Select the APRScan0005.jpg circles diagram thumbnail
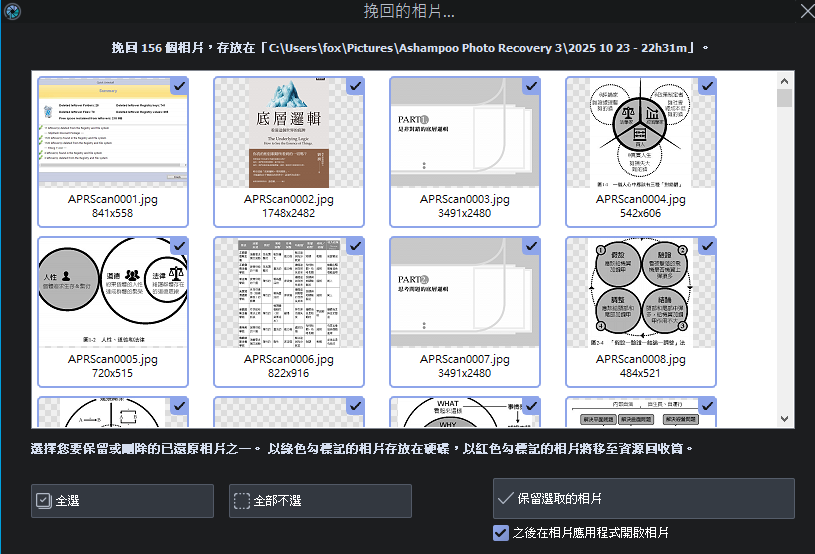815x554 pixels. click(x=112, y=292)
